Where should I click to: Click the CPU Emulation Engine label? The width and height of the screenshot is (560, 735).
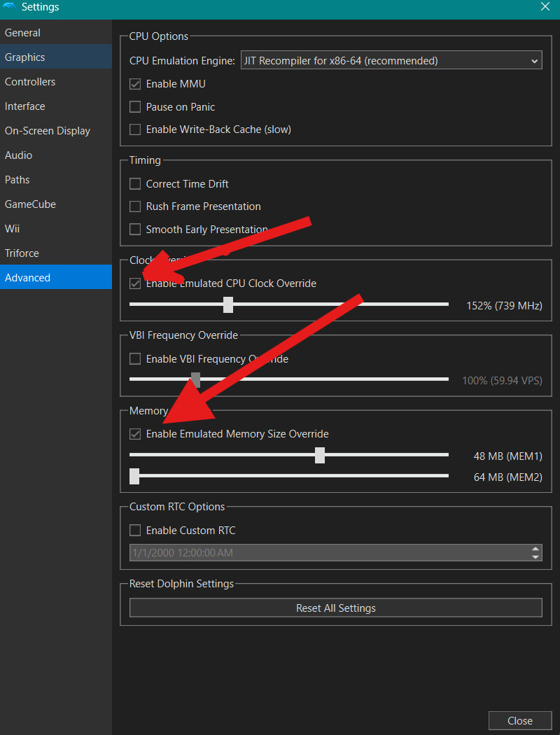182,61
